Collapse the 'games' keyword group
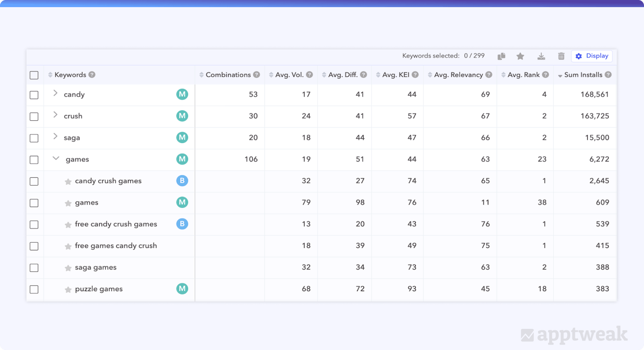 (56, 158)
